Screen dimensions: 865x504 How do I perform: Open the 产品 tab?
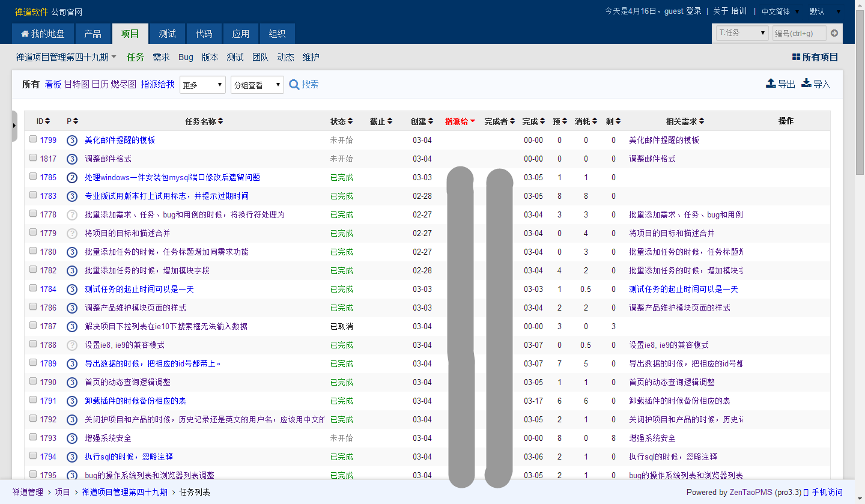93,34
